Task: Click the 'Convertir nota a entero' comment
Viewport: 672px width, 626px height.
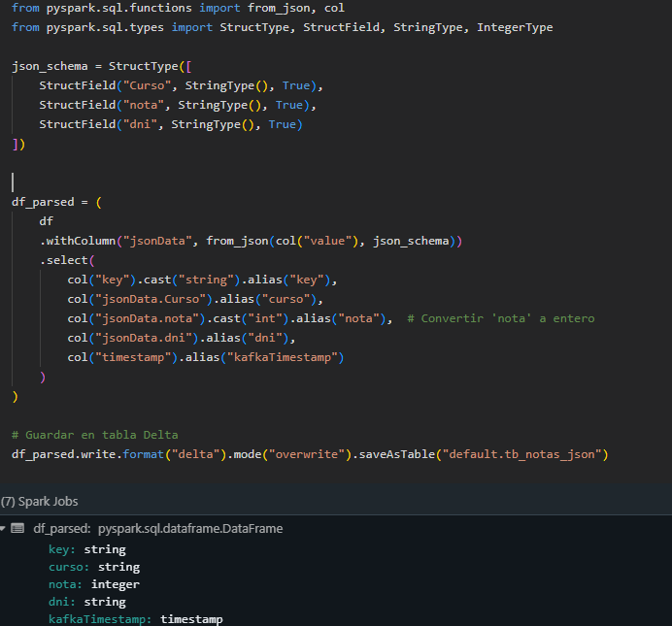Action: pos(500,318)
